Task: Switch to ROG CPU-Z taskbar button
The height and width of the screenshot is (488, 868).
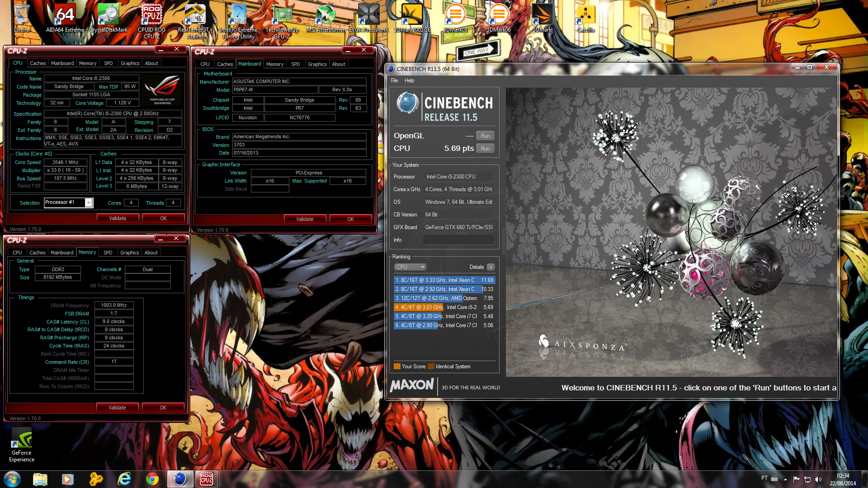Action: [x=207, y=479]
